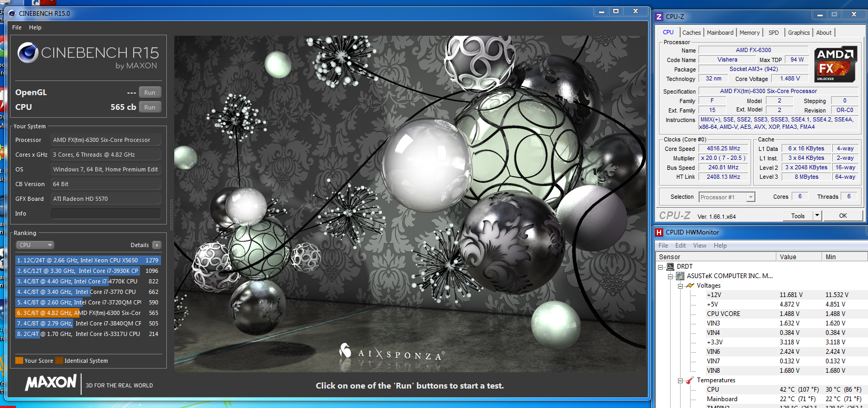Image resolution: width=868 pixels, height=408 pixels.
Task: Click the ASUSTeK motherboard chip icon
Action: tap(680, 276)
